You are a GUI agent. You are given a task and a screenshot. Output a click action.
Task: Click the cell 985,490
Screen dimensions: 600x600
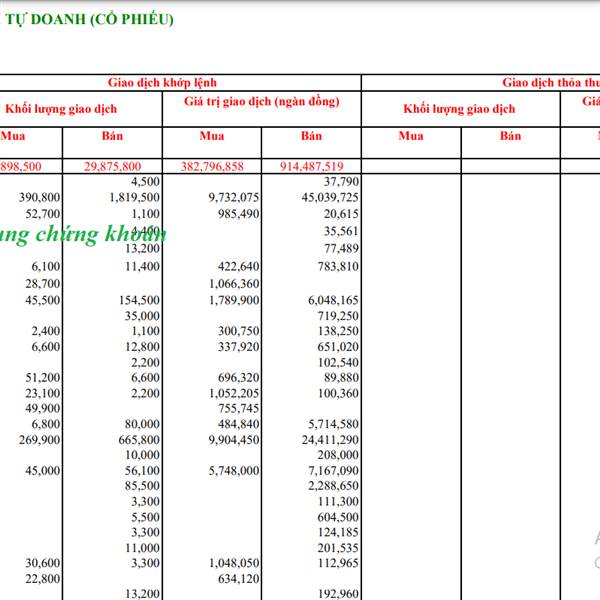click(x=239, y=214)
